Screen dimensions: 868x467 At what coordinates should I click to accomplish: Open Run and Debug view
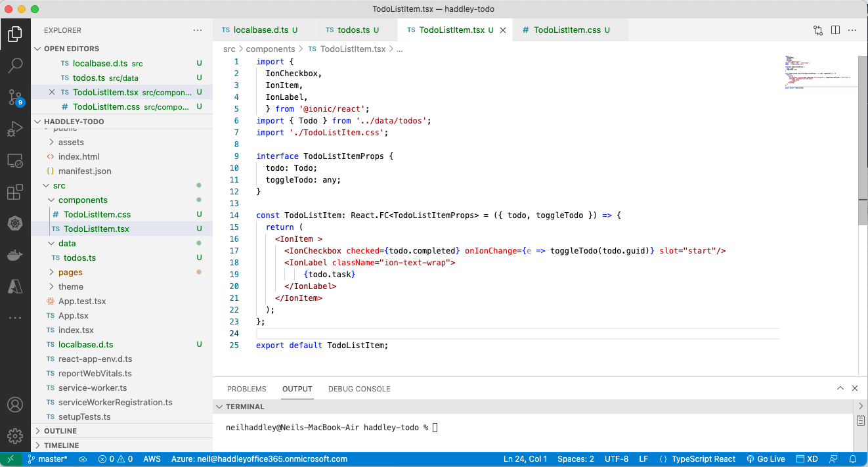tap(15, 129)
